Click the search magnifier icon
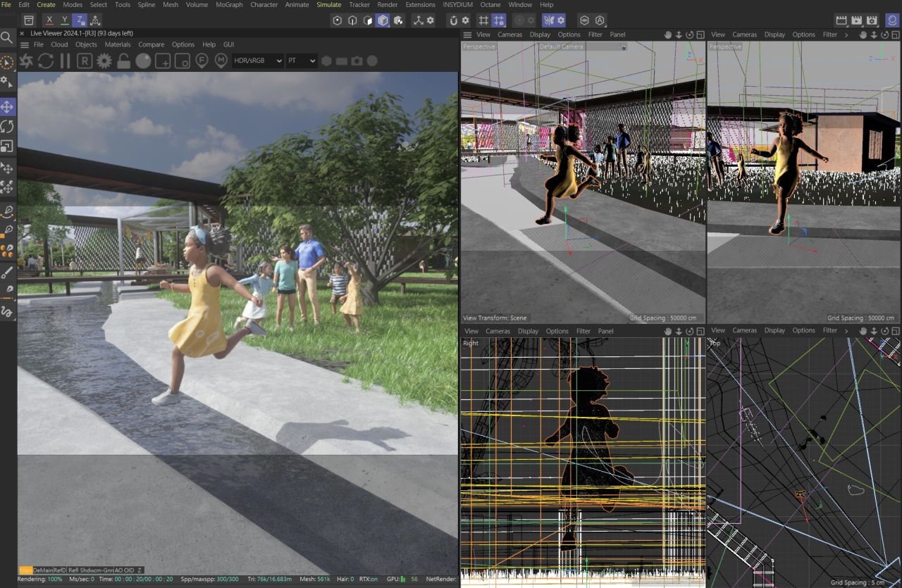The image size is (902, 588). [7, 37]
